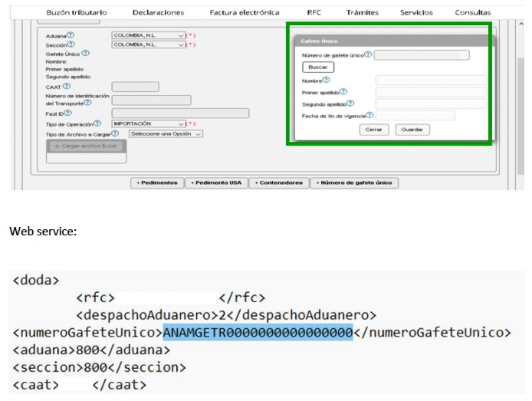Screen dimensions: 532x401
Task: Click the help icon next to Aduana
Action: pos(71,35)
